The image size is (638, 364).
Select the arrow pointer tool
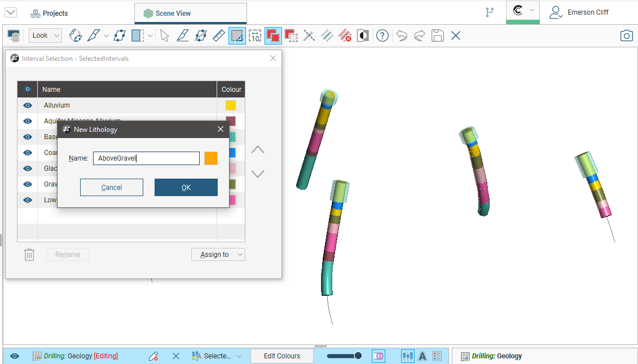point(164,36)
